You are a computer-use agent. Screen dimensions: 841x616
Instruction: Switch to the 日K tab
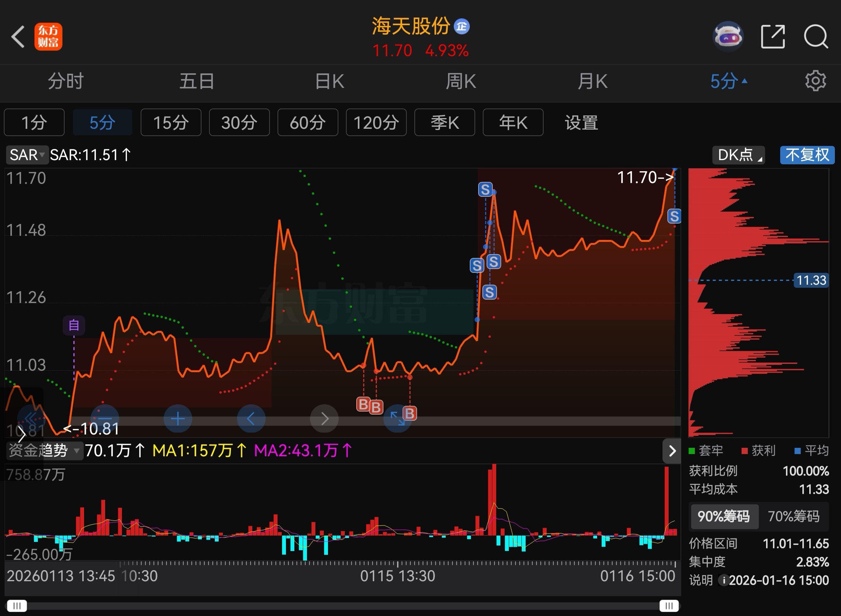coord(329,81)
